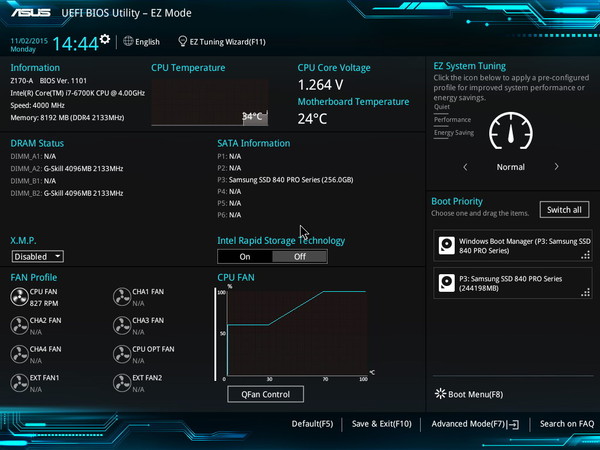Image resolution: width=600 pixels, height=450 pixels.
Task: Click the CPU FAN curve graph
Action: coord(297,333)
